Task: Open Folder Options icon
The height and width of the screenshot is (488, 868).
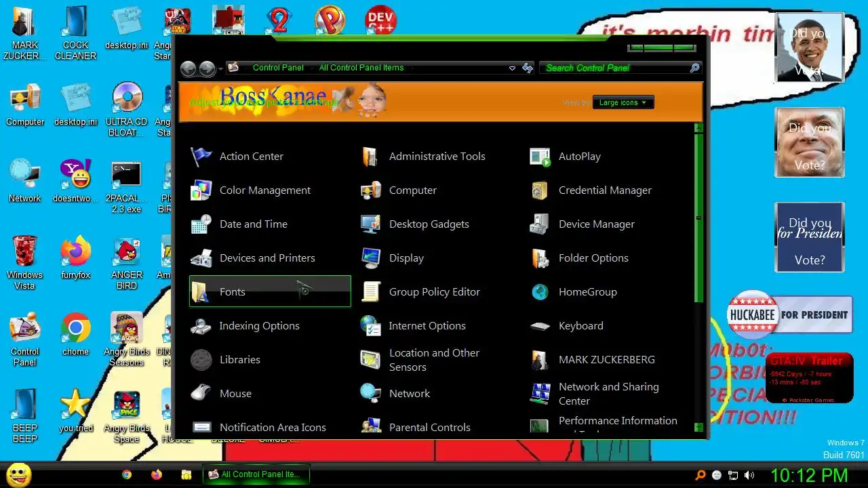Action: (540, 258)
